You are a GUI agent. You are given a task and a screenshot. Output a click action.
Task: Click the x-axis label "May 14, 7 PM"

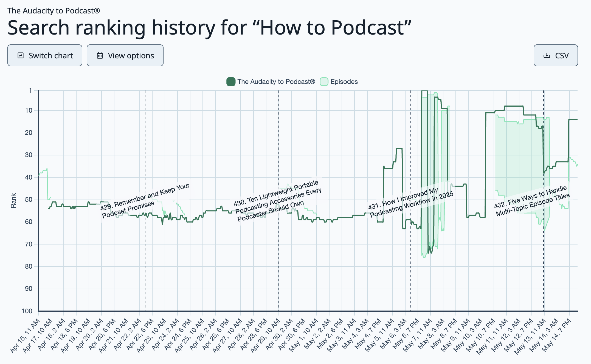coord(557,335)
